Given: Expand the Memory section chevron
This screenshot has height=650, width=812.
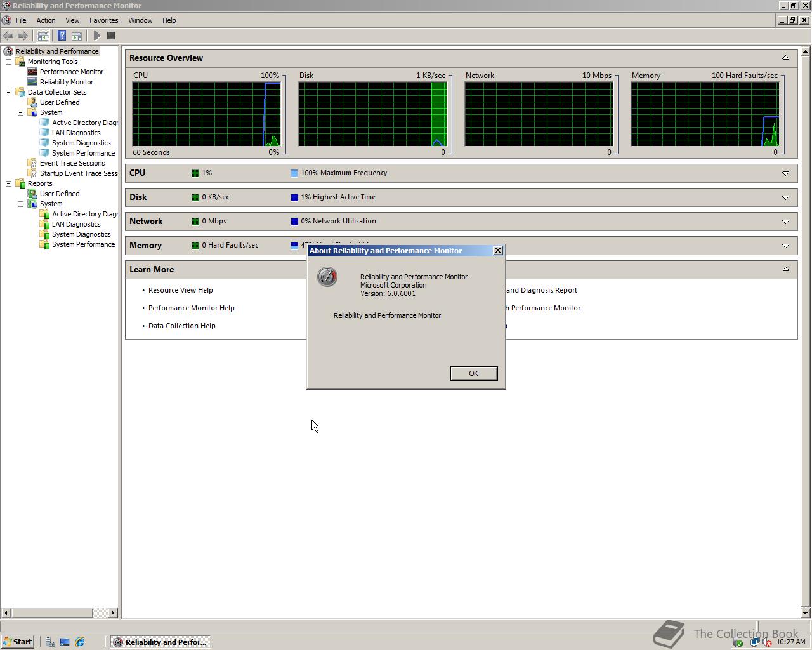Looking at the screenshot, I should pos(785,246).
